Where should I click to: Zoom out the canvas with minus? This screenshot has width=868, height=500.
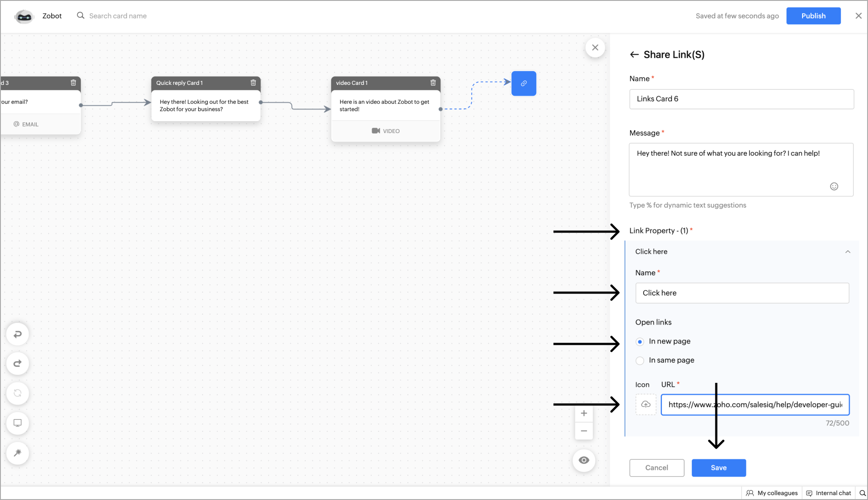click(x=584, y=431)
